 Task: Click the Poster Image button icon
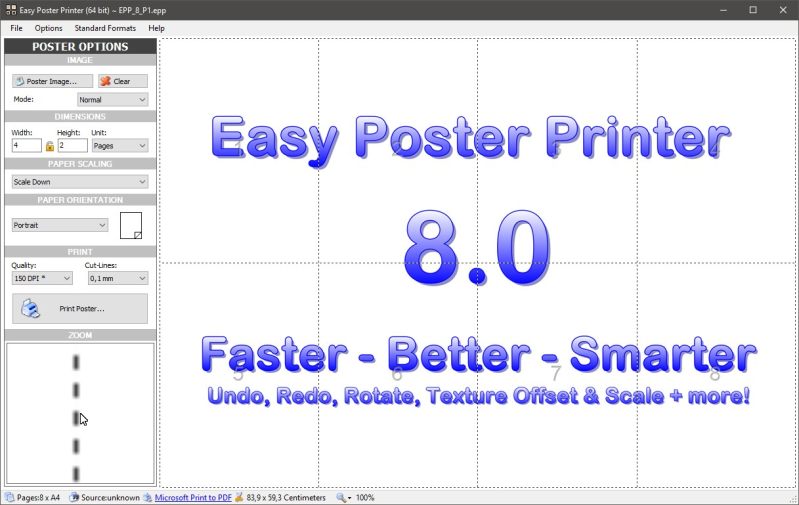coord(20,81)
